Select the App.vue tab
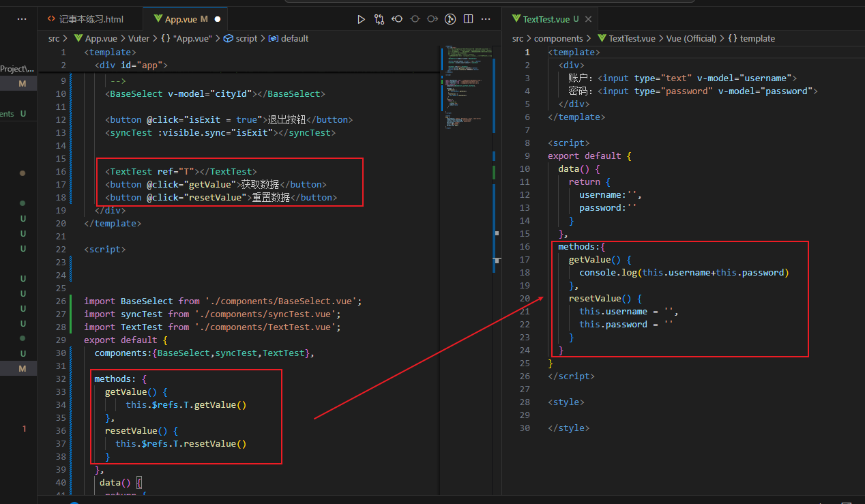This screenshot has height=504, width=865. [x=186, y=19]
